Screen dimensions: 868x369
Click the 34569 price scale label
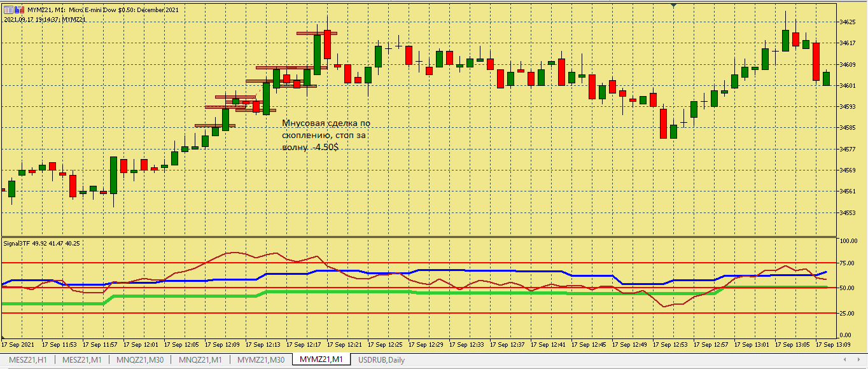pos(848,171)
